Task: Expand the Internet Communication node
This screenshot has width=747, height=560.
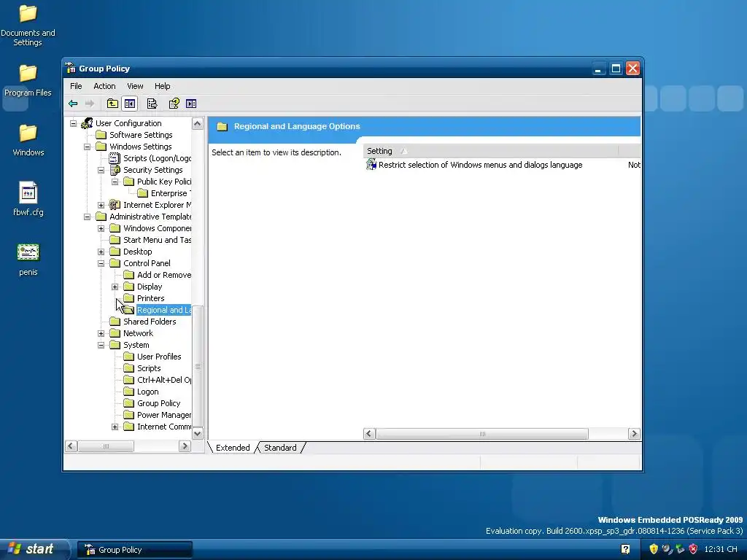Action: point(115,427)
